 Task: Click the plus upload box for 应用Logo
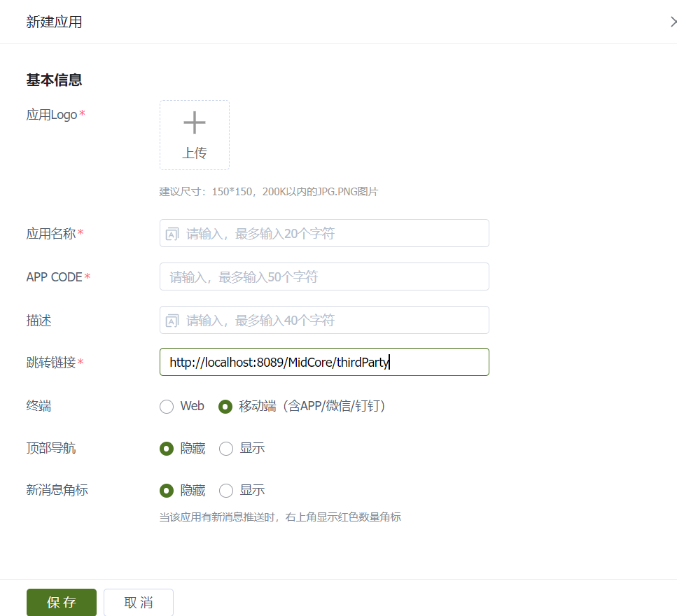click(x=195, y=135)
